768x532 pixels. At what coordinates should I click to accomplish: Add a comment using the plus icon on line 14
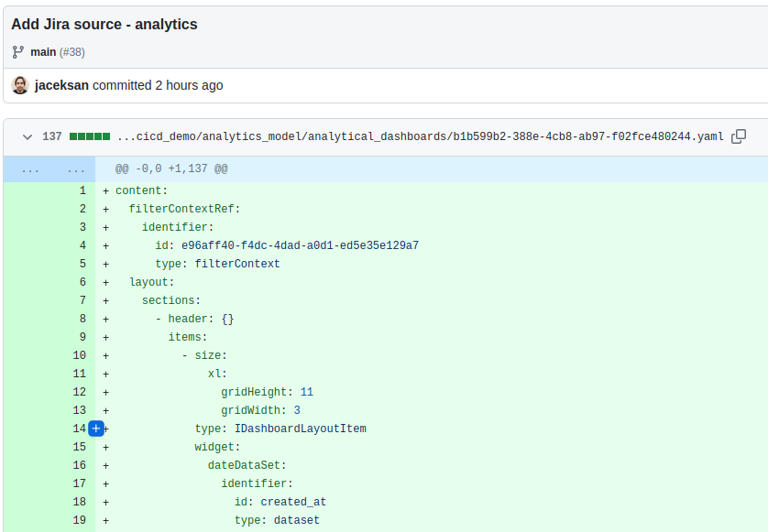coord(95,429)
